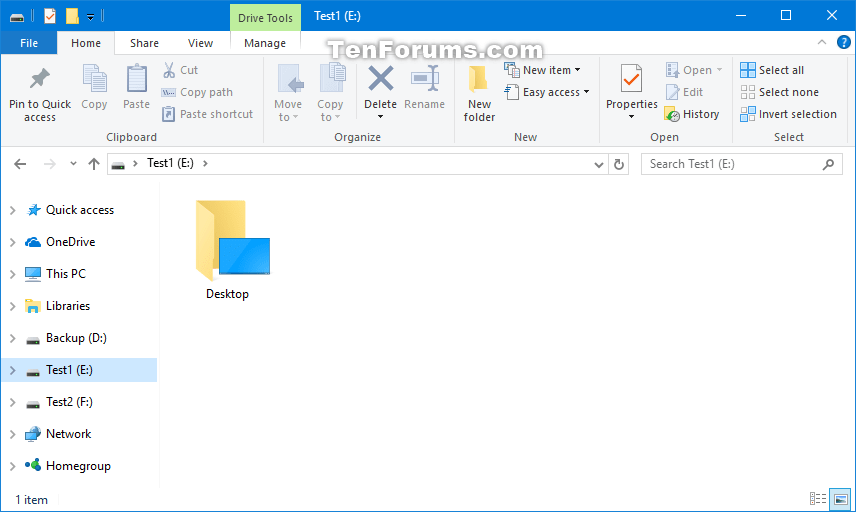Switch to the Share ribbon tab
Viewport: 856px width, 512px height.
click(x=144, y=43)
